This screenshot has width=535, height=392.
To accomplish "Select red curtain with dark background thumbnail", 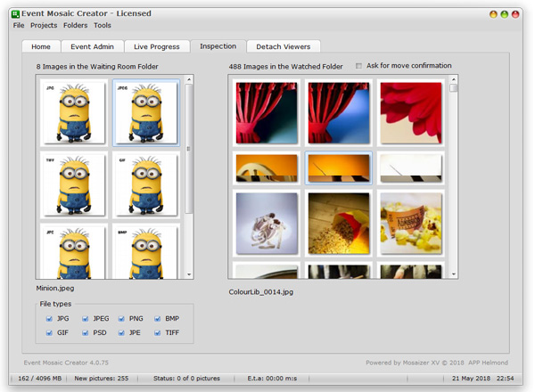I will coord(267,113).
